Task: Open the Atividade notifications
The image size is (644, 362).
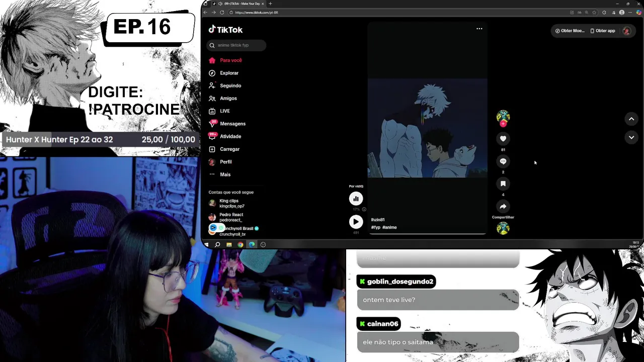Action: pos(225,136)
